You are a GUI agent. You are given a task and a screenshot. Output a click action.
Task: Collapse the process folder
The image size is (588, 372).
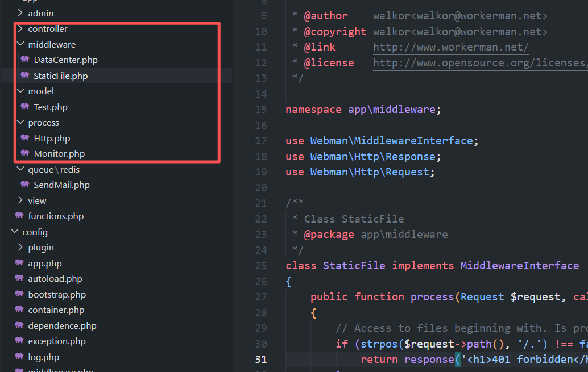tap(20, 122)
